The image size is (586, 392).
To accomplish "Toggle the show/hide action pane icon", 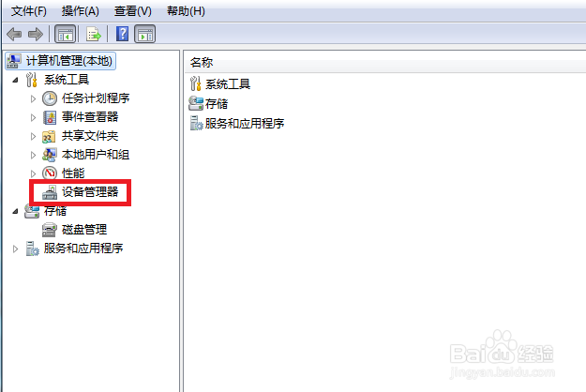I will coord(145,35).
